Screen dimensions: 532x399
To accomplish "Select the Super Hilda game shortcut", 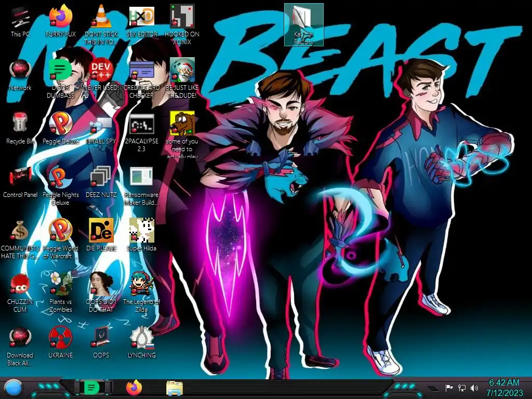I will (141, 236).
